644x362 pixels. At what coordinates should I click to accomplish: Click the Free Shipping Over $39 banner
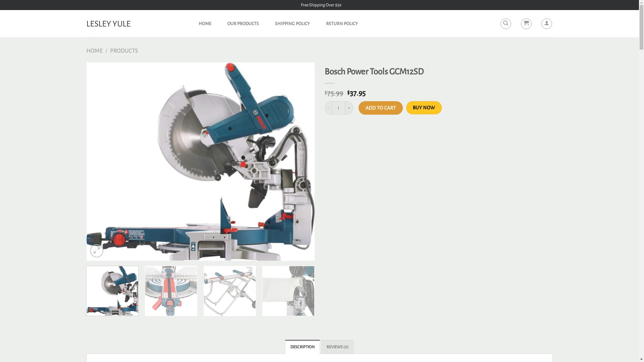(x=321, y=5)
